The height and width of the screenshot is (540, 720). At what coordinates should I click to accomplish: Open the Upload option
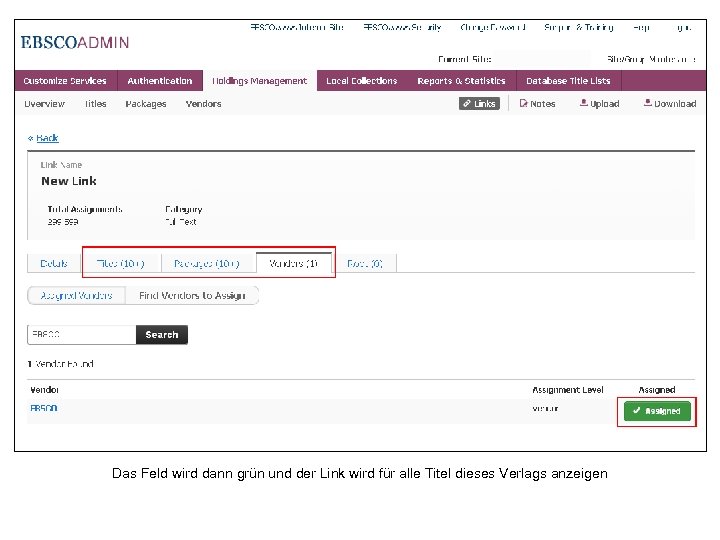click(x=600, y=104)
